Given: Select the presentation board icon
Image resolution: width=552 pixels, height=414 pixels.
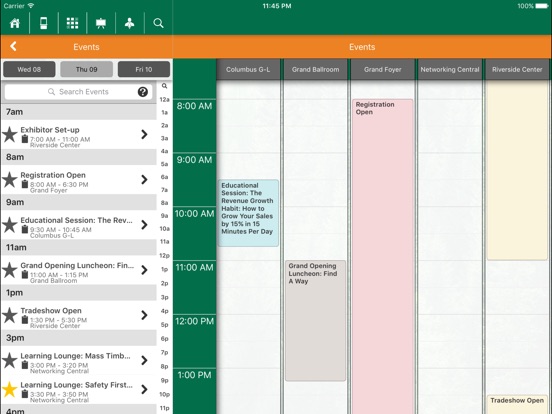Looking at the screenshot, I should [101, 23].
